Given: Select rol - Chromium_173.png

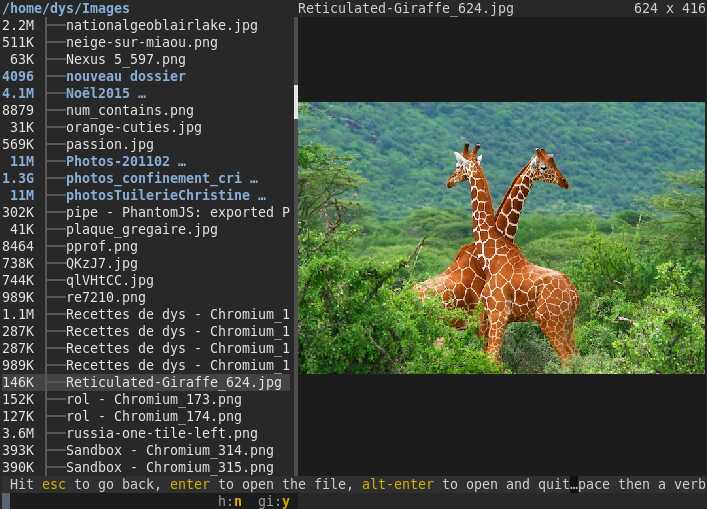Looking at the screenshot, I should pyautogui.click(x=154, y=399).
